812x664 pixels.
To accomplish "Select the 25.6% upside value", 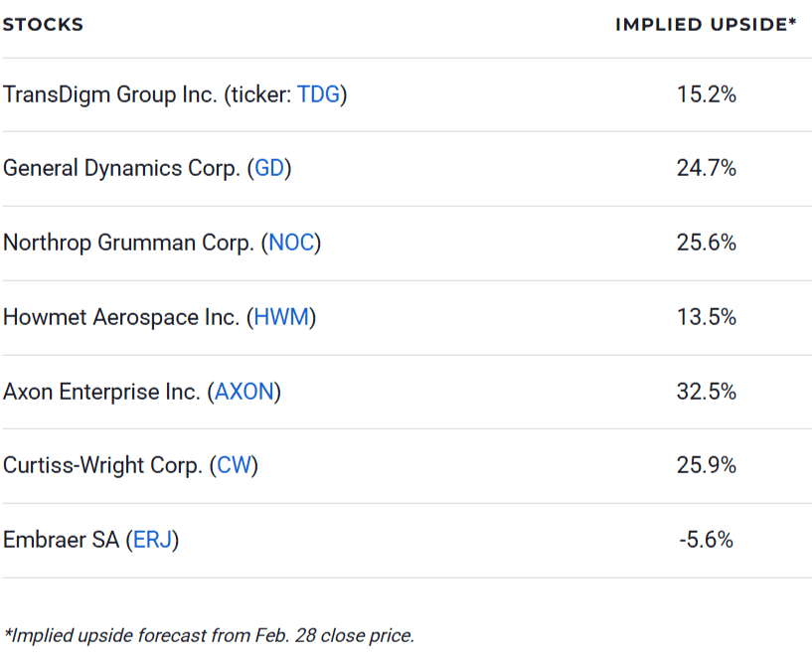I will click(706, 243).
